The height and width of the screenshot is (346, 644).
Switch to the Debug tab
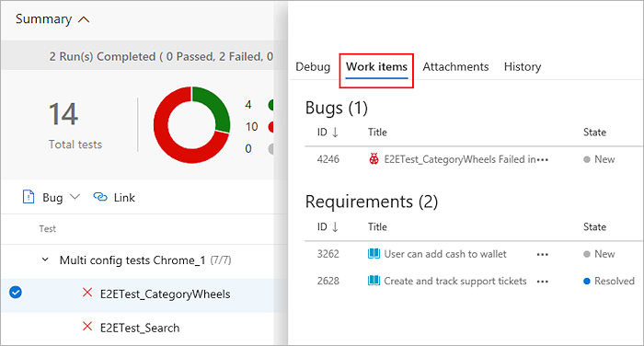coord(313,67)
